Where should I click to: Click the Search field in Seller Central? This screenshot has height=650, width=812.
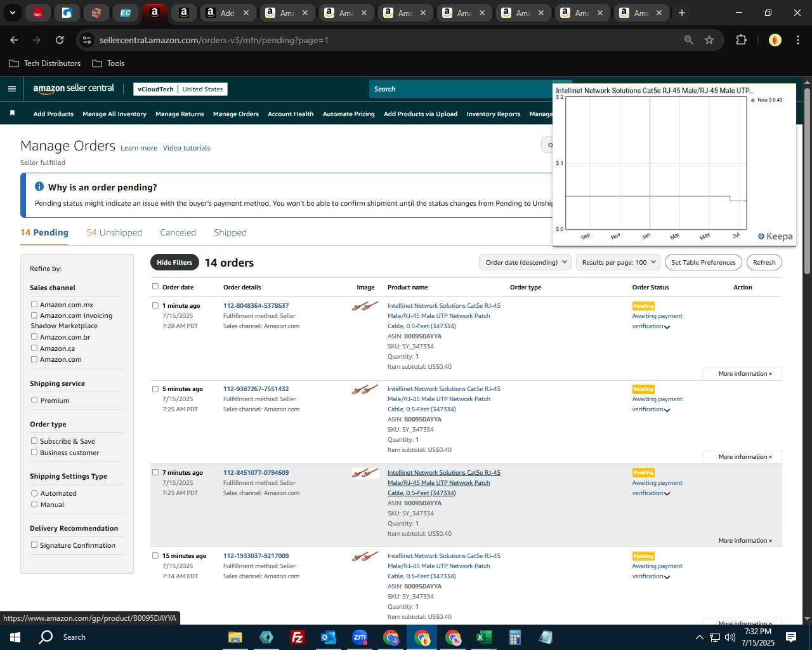tap(461, 89)
